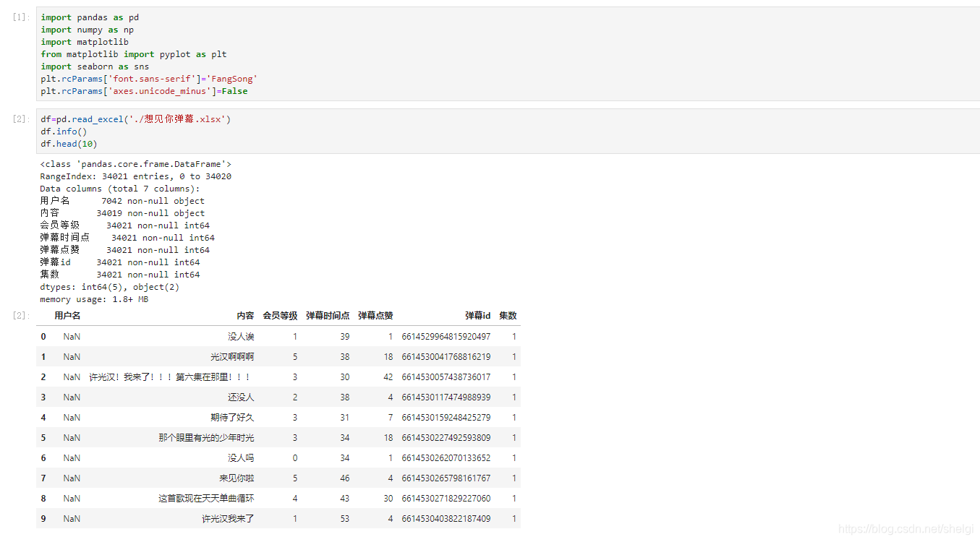Viewport: 980px width, 542px height.
Task: Click the '这首歌现在天天单曲循环' content cell
Action: click(x=206, y=499)
